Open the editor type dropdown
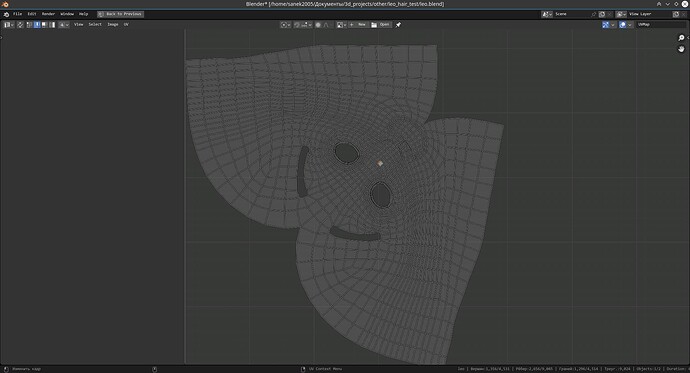 9,25
